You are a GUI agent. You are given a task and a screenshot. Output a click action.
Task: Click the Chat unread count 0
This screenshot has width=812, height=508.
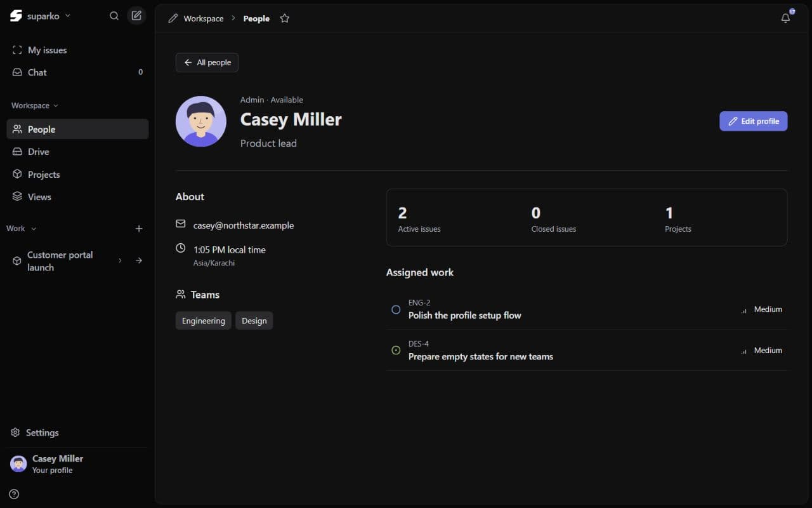tap(141, 72)
